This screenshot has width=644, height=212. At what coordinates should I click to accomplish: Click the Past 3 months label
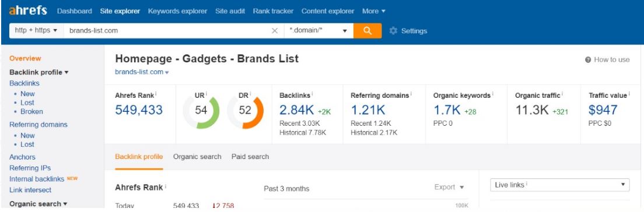pyautogui.click(x=286, y=189)
